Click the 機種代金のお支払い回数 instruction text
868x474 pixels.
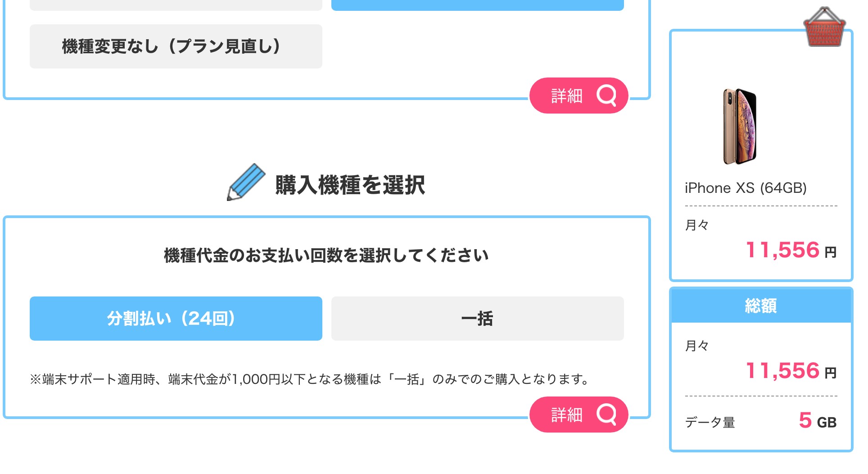pos(326,255)
